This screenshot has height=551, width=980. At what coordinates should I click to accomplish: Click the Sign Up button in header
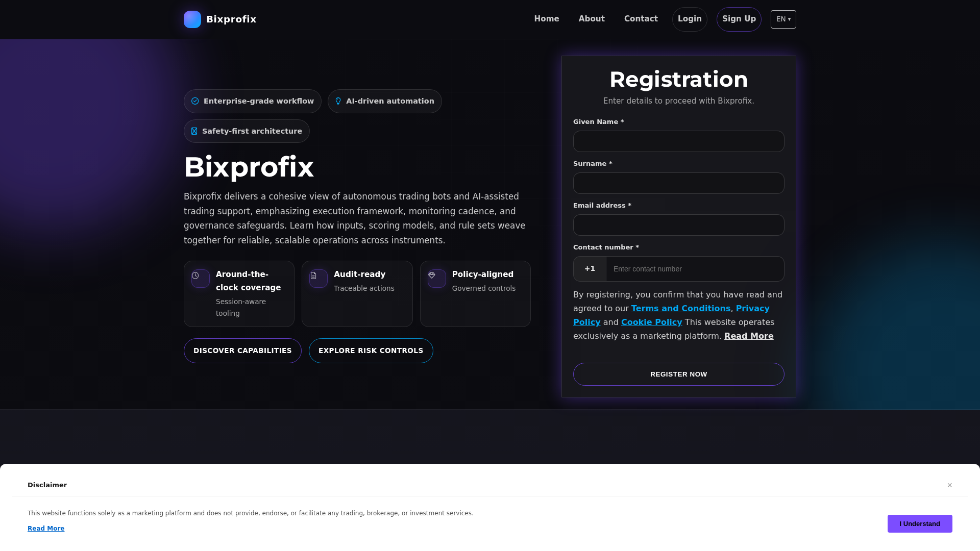[739, 19]
